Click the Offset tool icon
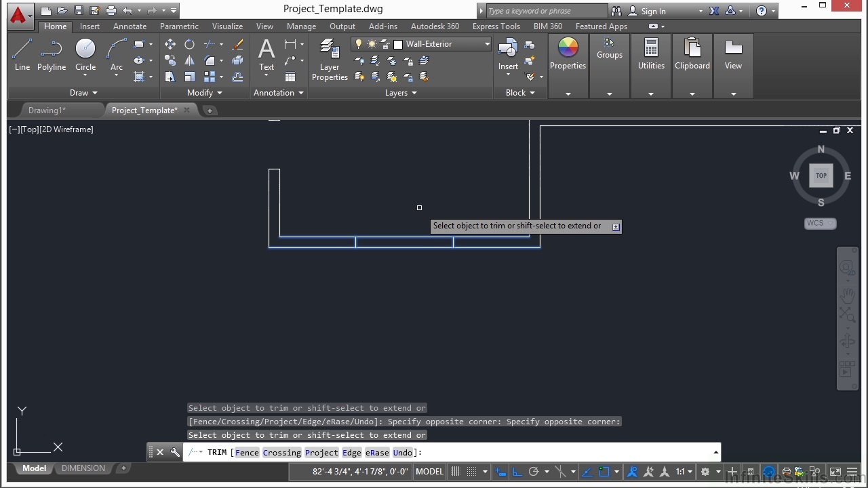868x488 pixels. [237, 77]
